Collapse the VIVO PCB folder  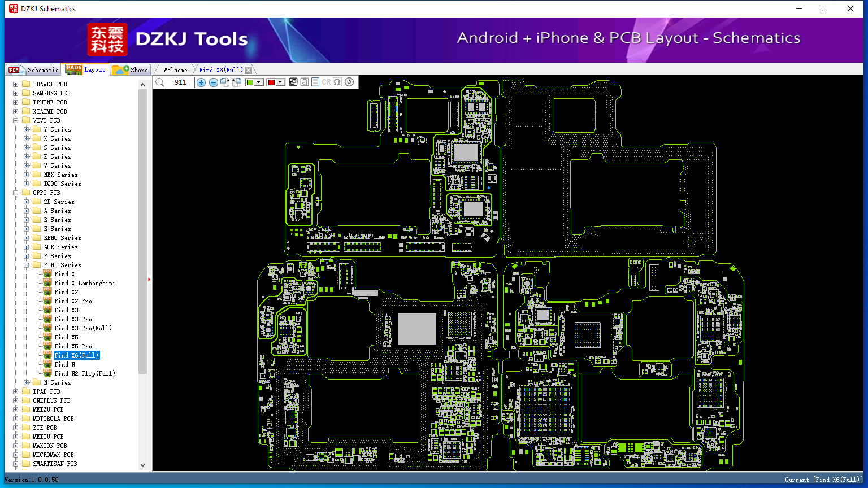(x=16, y=120)
